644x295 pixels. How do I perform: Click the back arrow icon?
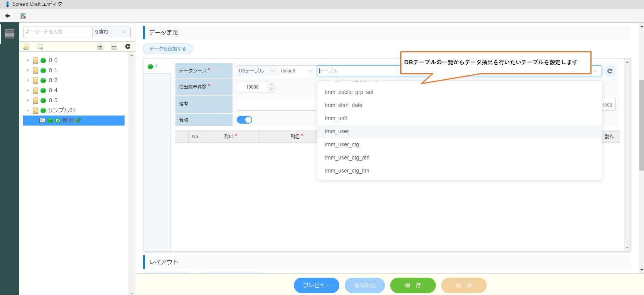pos(8,16)
